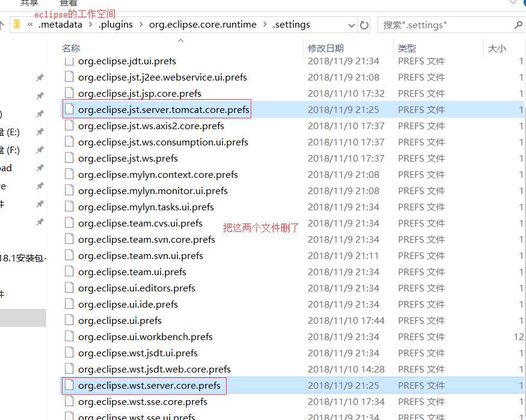
Task: Open the (E:) drive in navigation pane
Action: (10, 132)
